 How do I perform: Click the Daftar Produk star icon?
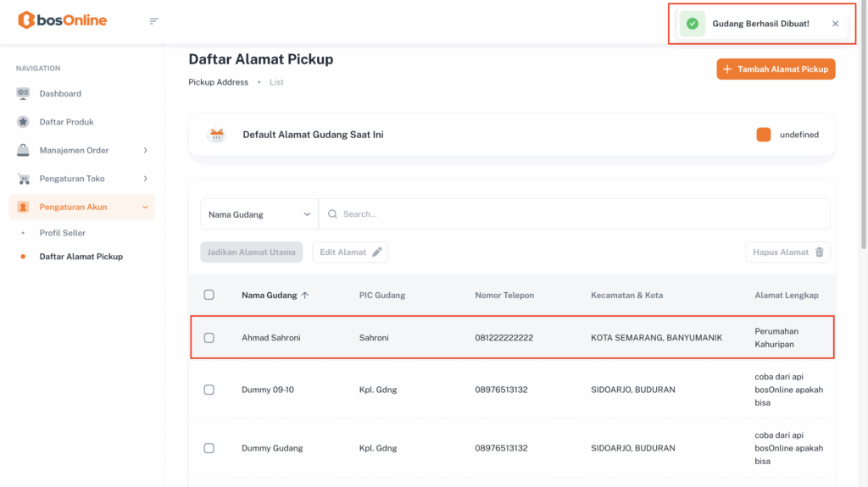[x=23, y=122]
